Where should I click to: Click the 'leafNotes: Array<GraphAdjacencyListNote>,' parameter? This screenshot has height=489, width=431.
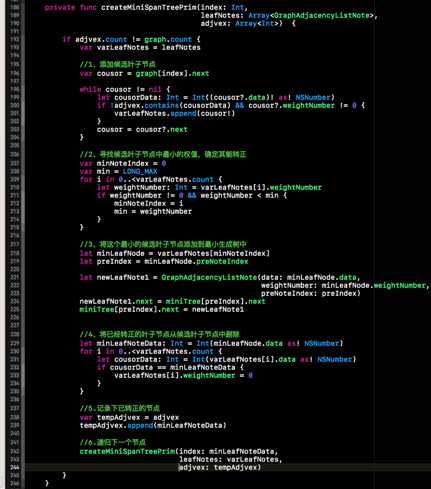[x=289, y=15]
